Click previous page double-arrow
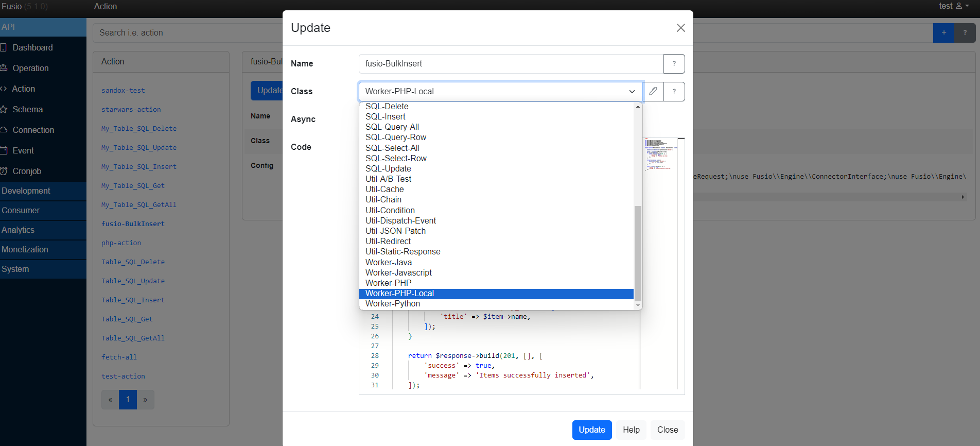 click(x=110, y=399)
